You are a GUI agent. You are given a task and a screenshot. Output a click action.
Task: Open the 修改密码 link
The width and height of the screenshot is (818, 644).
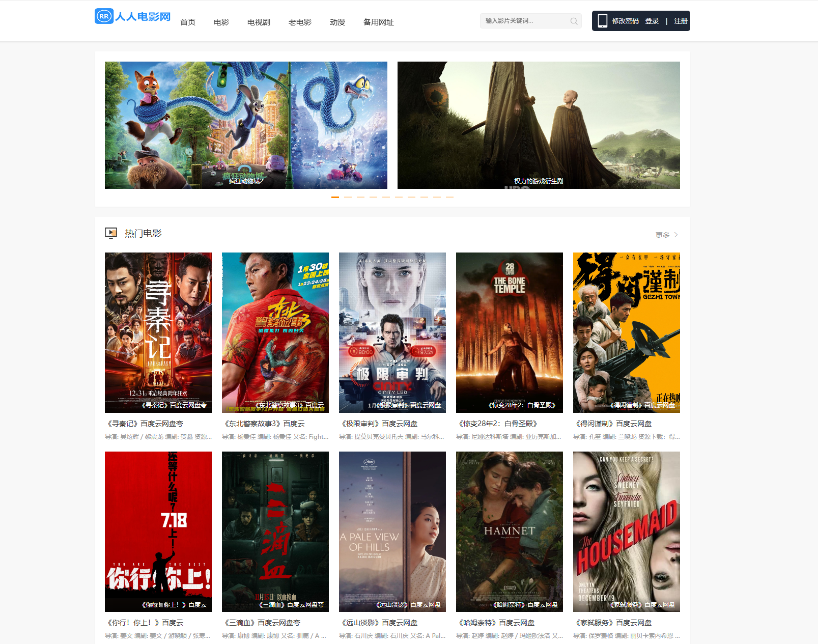pyautogui.click(x=625, y=21)
